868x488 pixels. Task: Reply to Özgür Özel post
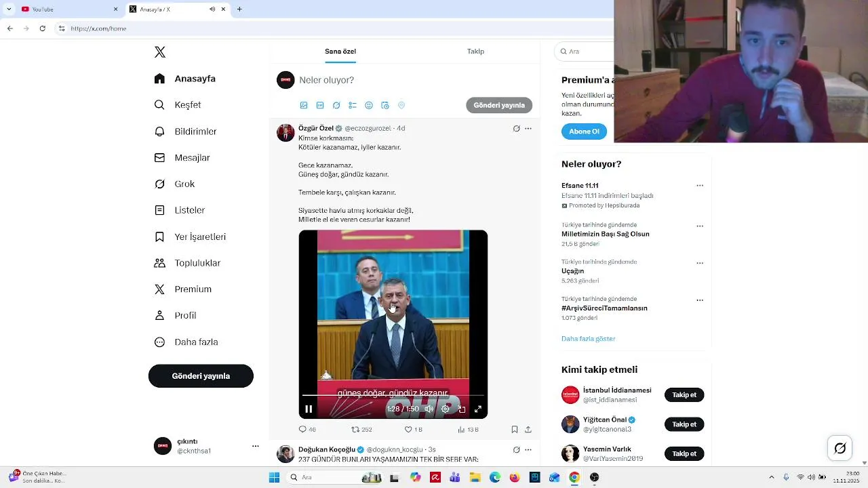tap(307, 430)
